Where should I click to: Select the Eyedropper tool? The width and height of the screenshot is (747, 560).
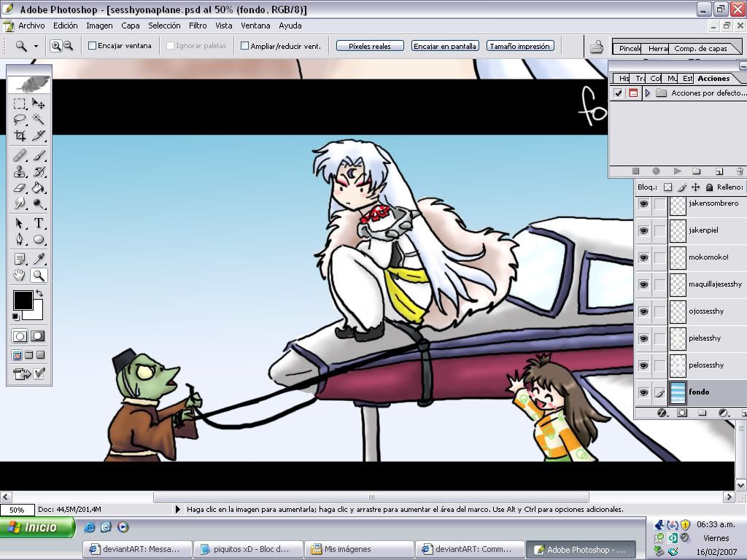click(39, 259)
